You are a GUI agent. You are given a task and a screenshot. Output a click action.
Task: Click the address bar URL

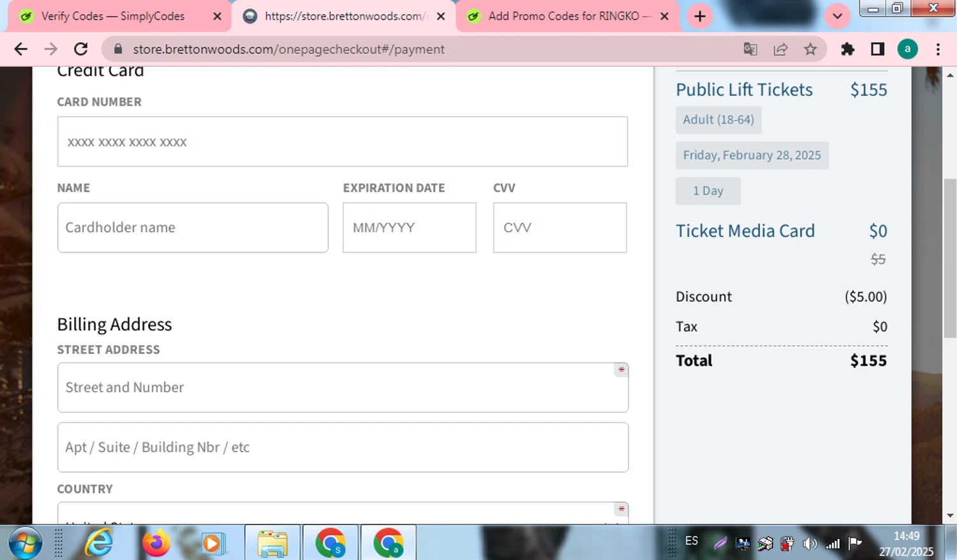(288, 49)
